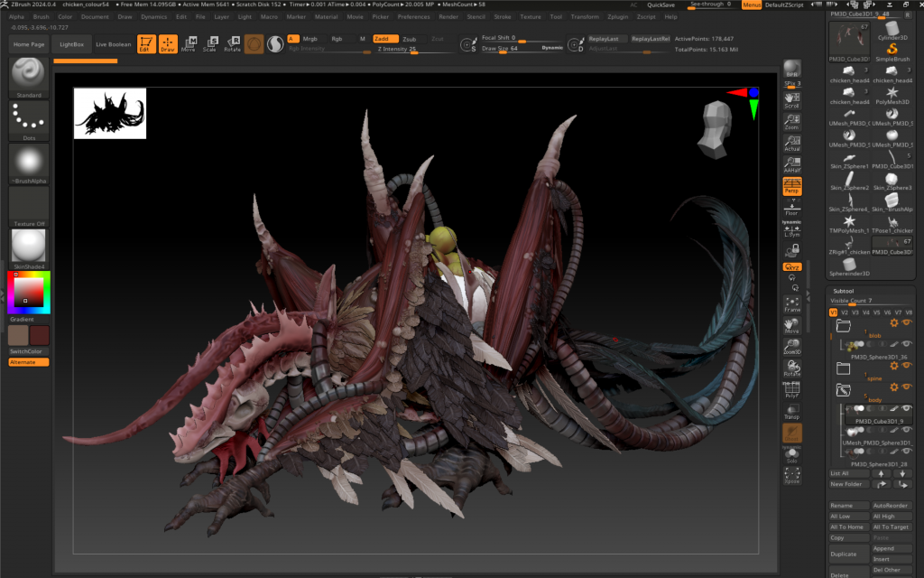Viewport: 924px width, 578px height.
Task: Open the Preferences menu
Action: click(x=413, y=16)
